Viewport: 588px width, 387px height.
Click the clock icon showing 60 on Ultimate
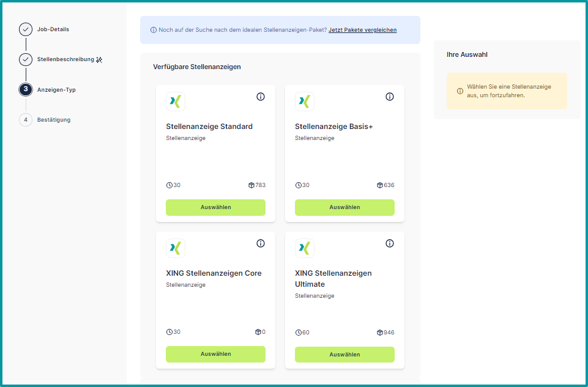pos(299,332)
